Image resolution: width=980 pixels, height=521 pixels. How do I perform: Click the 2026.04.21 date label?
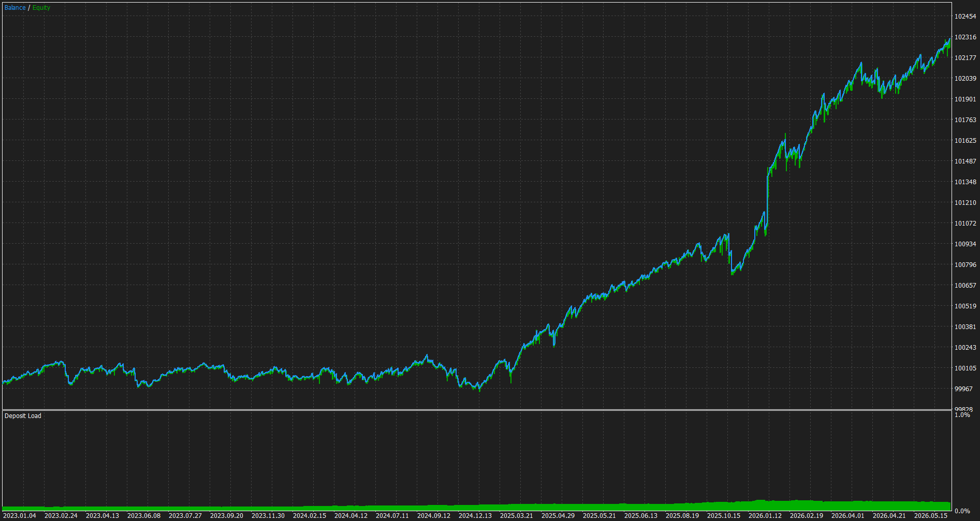(889, 516)
